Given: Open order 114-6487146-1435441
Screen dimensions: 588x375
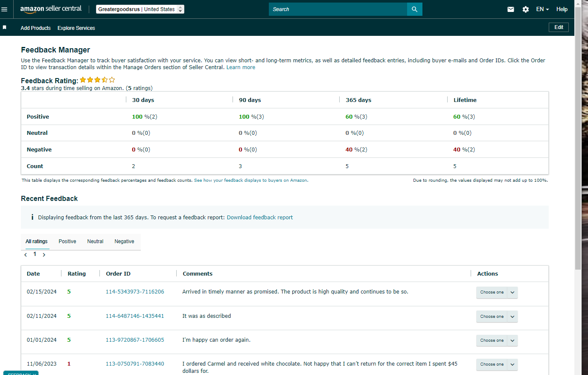Looking at the screenshot, I should tap(135, 316).
